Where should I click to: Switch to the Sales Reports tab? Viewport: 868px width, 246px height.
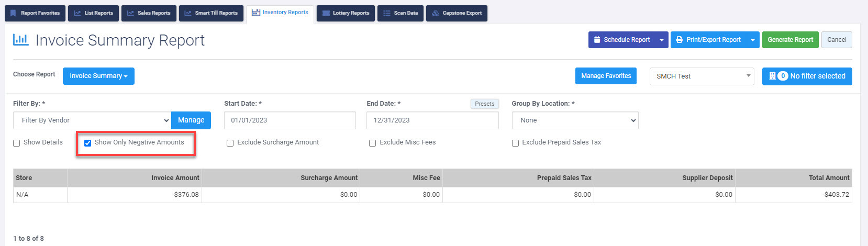pyautogui.click(x=149, y=13)
